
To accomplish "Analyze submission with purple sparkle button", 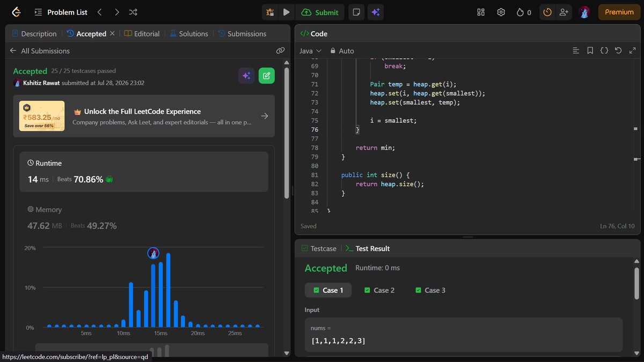I will (246, 76).
